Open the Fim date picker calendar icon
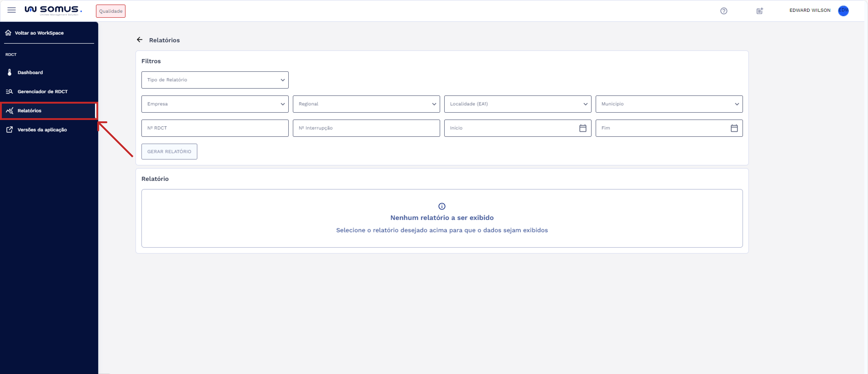Image resolution: width=868 pixels, height=374 pixels. [x=734, y=128]
